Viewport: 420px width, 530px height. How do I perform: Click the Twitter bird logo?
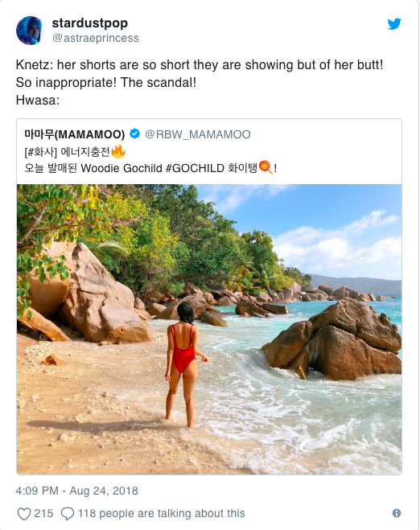pos(394,23)
